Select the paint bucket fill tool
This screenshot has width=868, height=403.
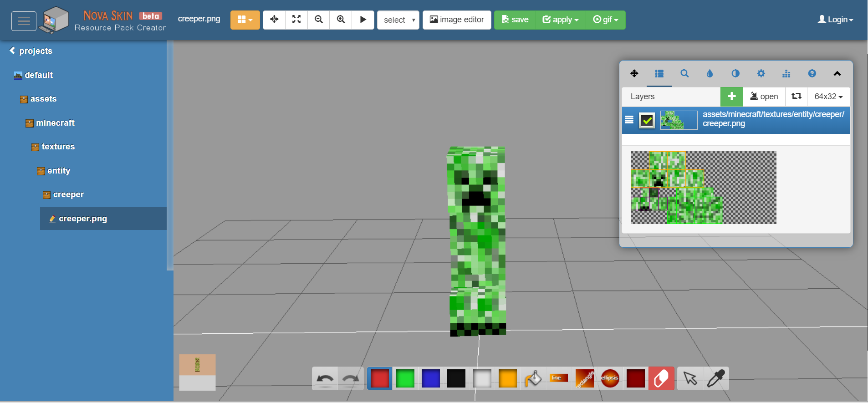click(533, 378)
